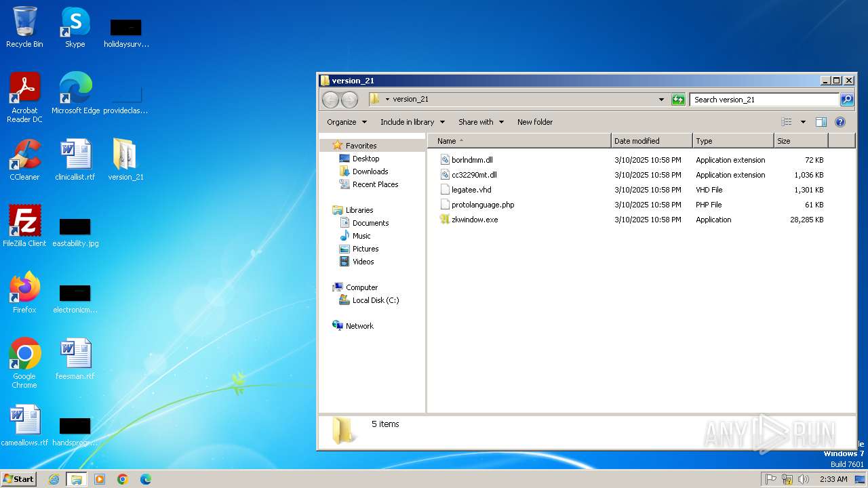The height and width of the screenshot is (488, 868).
Task: Sort by Date modified column
Action: coord(652,141)
